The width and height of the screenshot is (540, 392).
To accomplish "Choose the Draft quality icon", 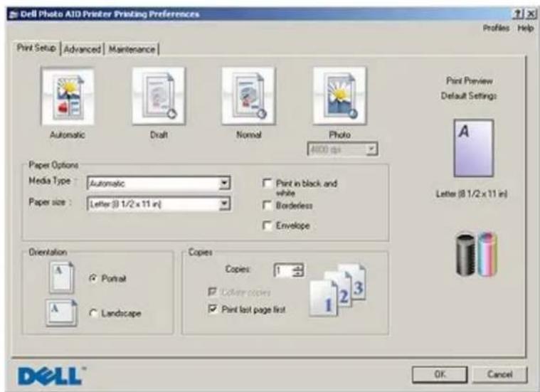I will coord(159,96).
